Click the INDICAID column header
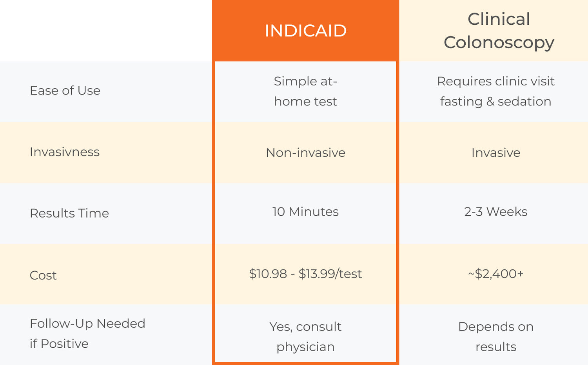 [x=305, y=31]
